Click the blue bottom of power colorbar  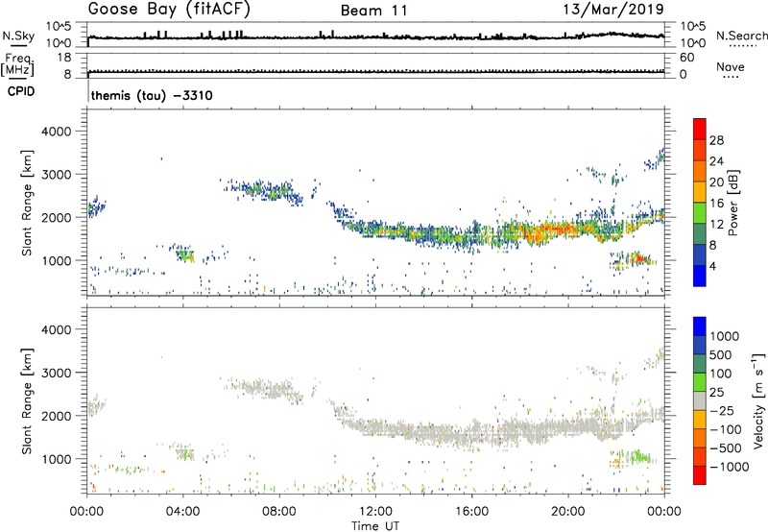pos(700,277)
